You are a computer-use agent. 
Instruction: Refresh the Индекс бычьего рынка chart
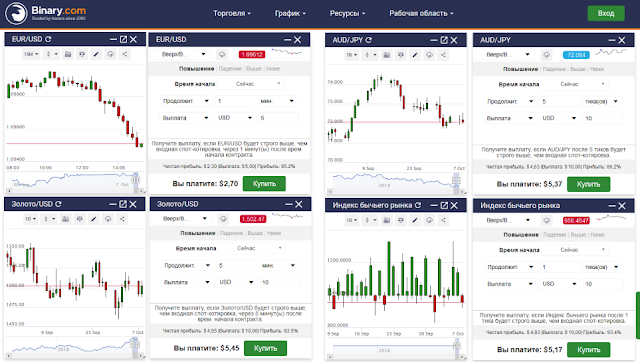[418, 205]
